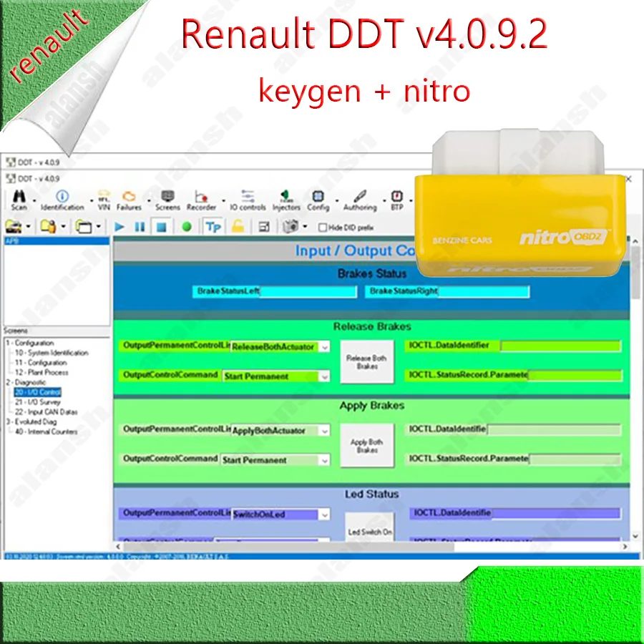This screenshot has height=644, width=644.
Task: Open the 11 - Configuration screen
Action: 41,363
